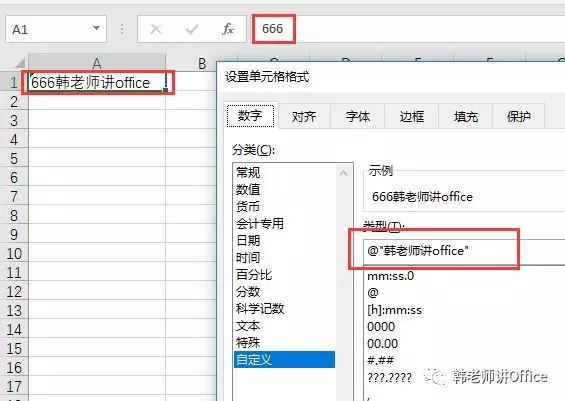Select row 7 header
This screenshot has height=401, width=565.
click(14, 197)
